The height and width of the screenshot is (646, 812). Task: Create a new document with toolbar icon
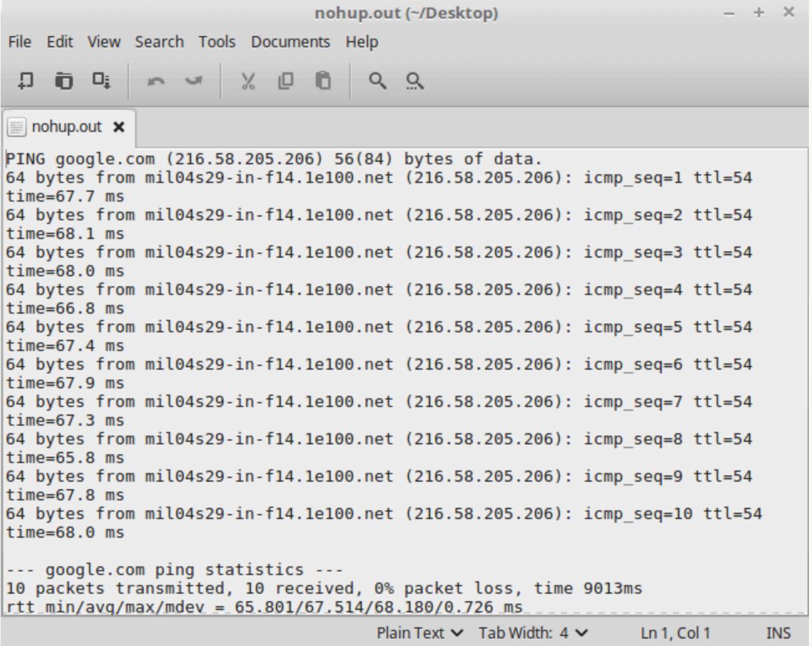click(26, 81)
